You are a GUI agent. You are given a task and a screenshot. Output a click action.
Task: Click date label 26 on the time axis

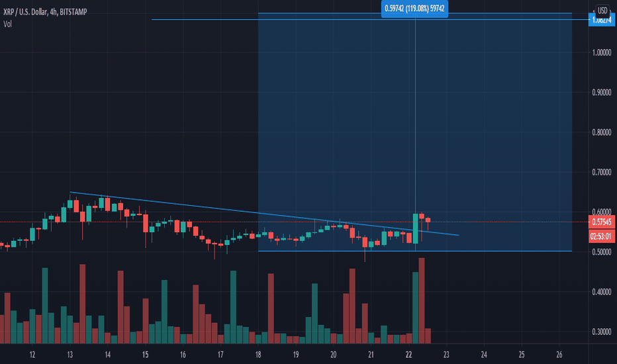(x=559, y=355)
